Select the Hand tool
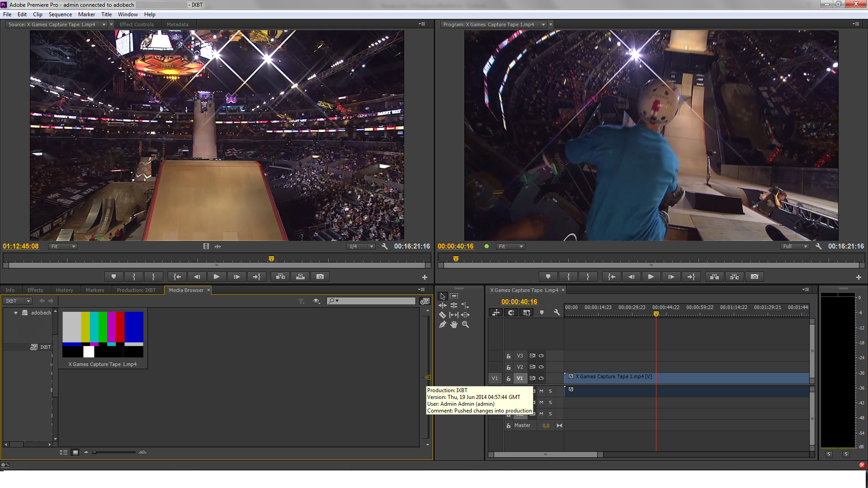This screenshot has width=868, height=488. (454, 324)
